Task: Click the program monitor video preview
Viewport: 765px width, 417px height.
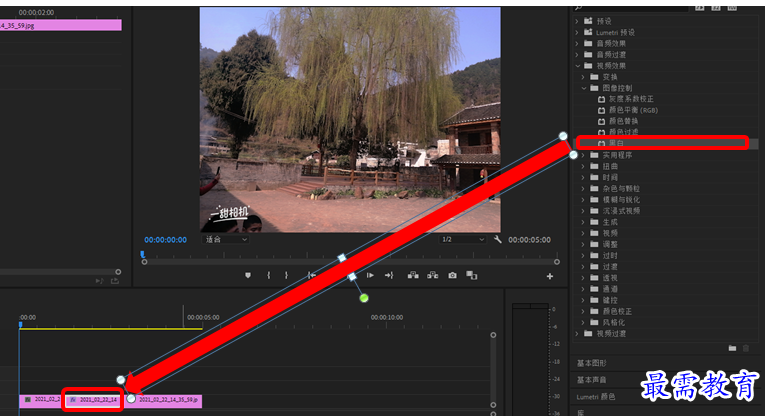Action: [350, 119]
